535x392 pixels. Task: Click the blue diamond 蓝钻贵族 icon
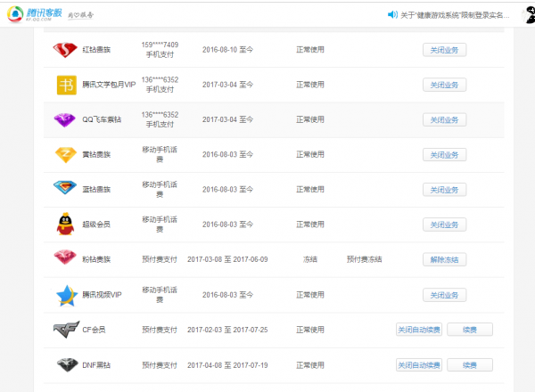coord(65,187)
